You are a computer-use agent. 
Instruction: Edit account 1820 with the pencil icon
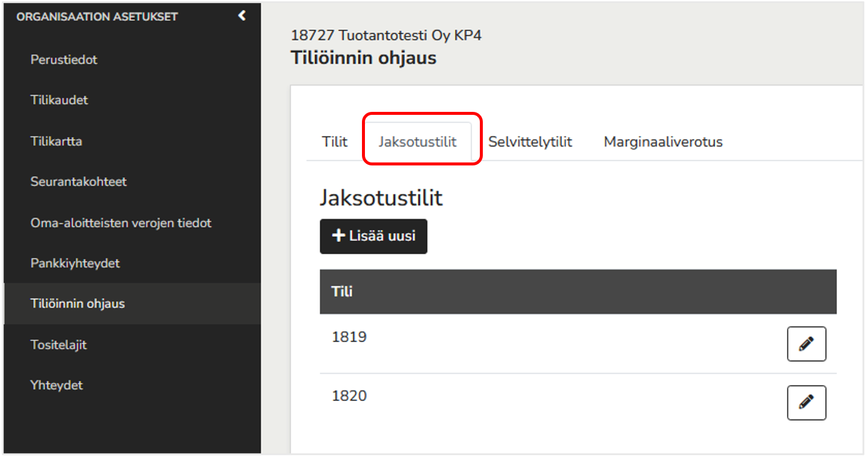click(x=806, y=403)
